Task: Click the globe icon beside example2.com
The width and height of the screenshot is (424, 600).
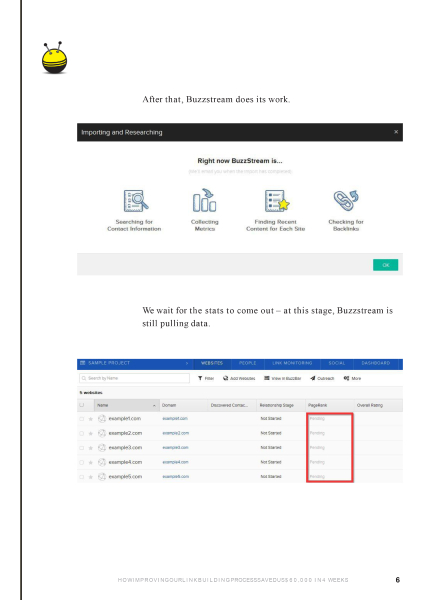Action: coord(102,433)
